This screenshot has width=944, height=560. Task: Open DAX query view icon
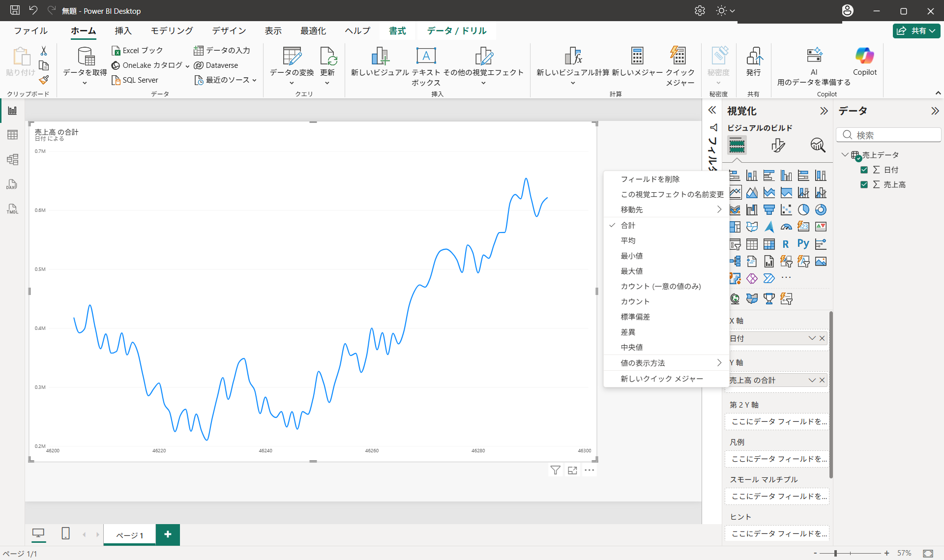(12, 184)
